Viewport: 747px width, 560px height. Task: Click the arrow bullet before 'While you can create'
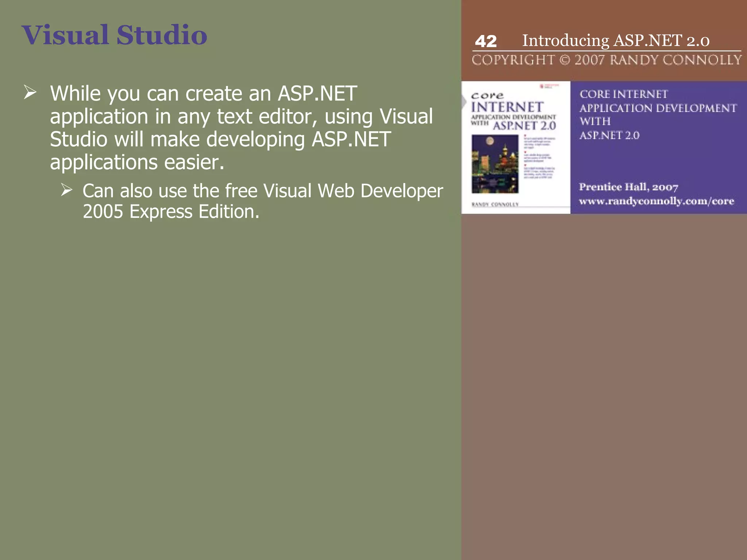pos(30,92)
